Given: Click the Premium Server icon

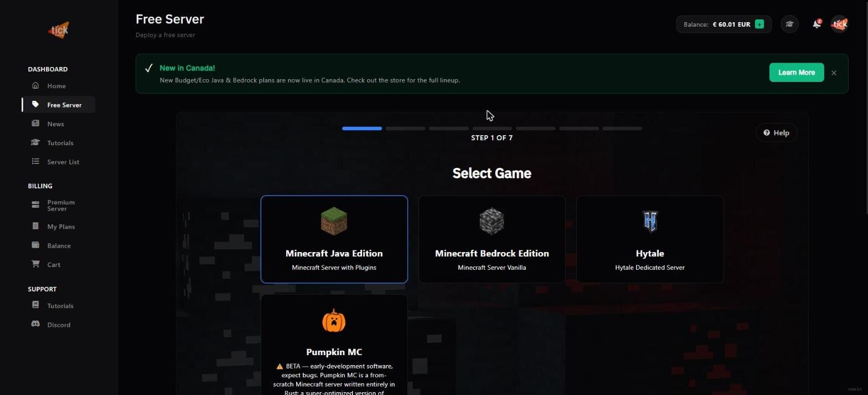Looking at the screenshot, I should (35, 205).
